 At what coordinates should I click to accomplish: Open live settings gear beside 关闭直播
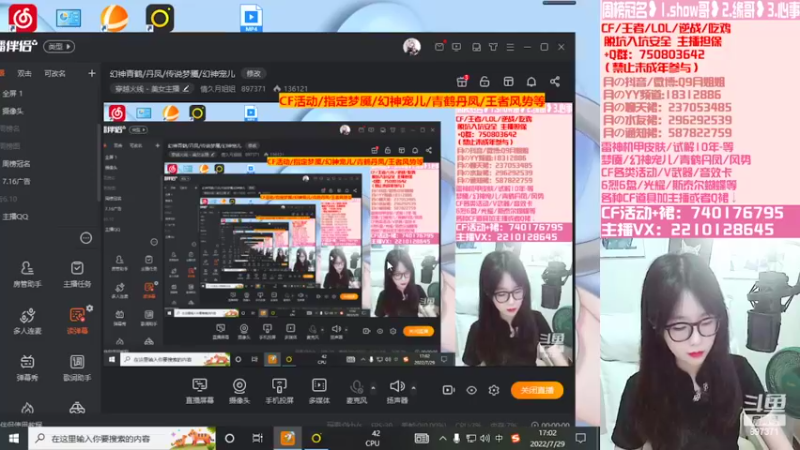click(494, 390)
